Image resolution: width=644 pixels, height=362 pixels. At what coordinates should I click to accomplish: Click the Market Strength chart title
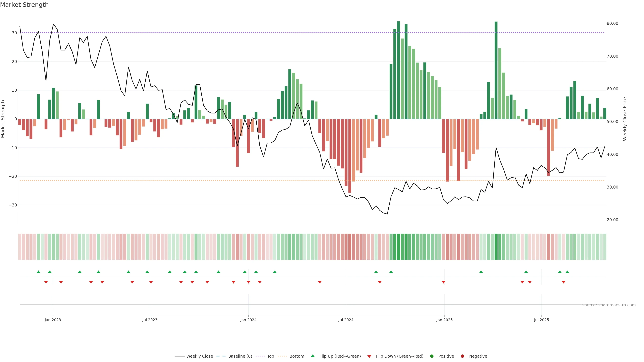(x=24, y=5)
